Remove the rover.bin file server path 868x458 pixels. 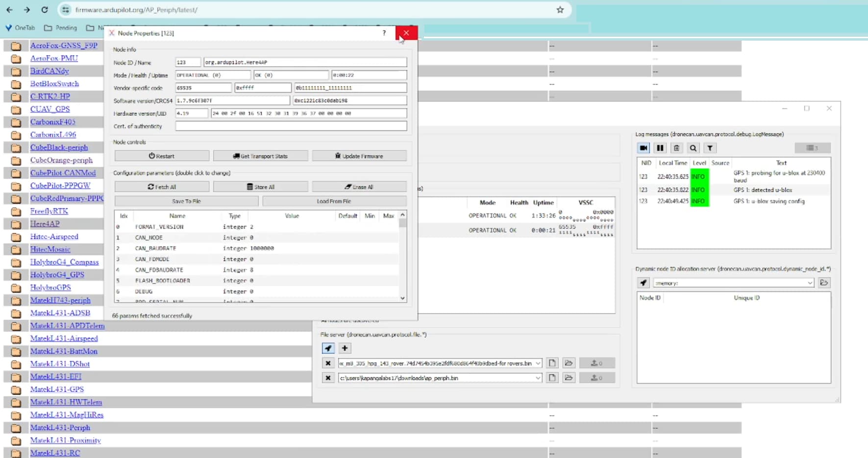coord(328,363)
